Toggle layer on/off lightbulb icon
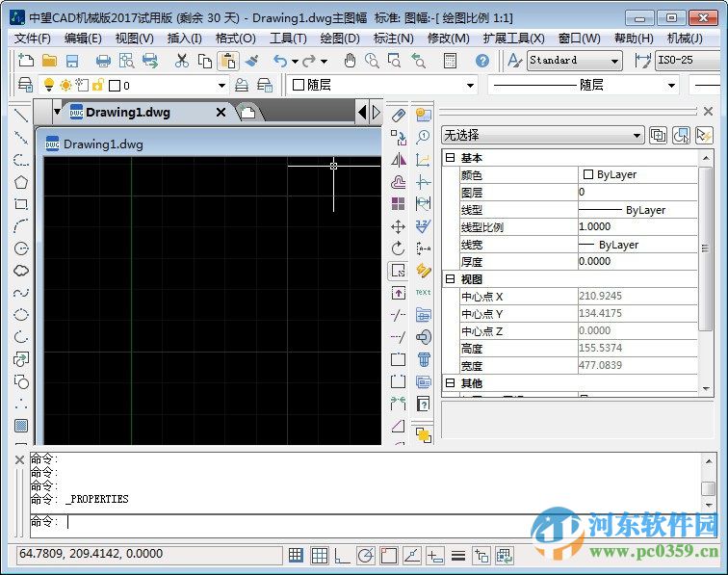728x575 pixels. click(x=48, y=85)
